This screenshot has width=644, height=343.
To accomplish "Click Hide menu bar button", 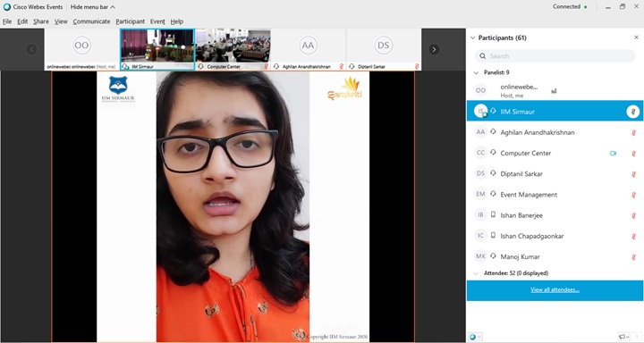I will [92, 7].
